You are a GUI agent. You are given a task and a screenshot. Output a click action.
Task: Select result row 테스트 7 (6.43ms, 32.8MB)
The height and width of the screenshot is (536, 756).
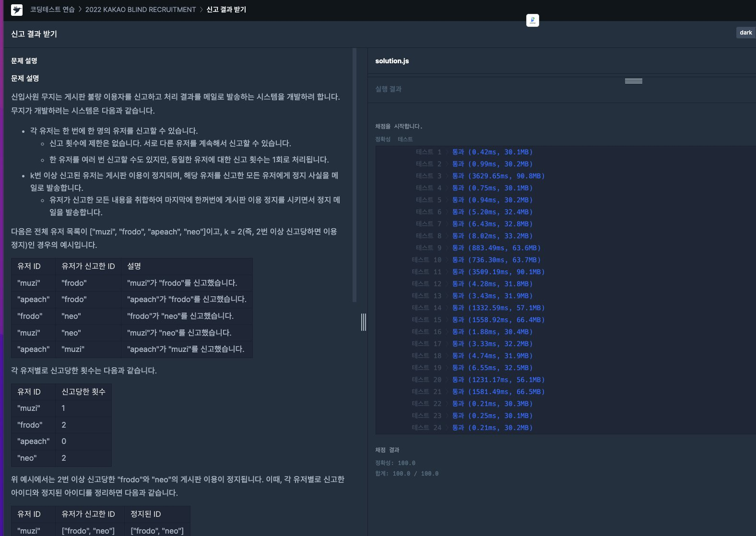pyautogui.click(x=474, y=224)
